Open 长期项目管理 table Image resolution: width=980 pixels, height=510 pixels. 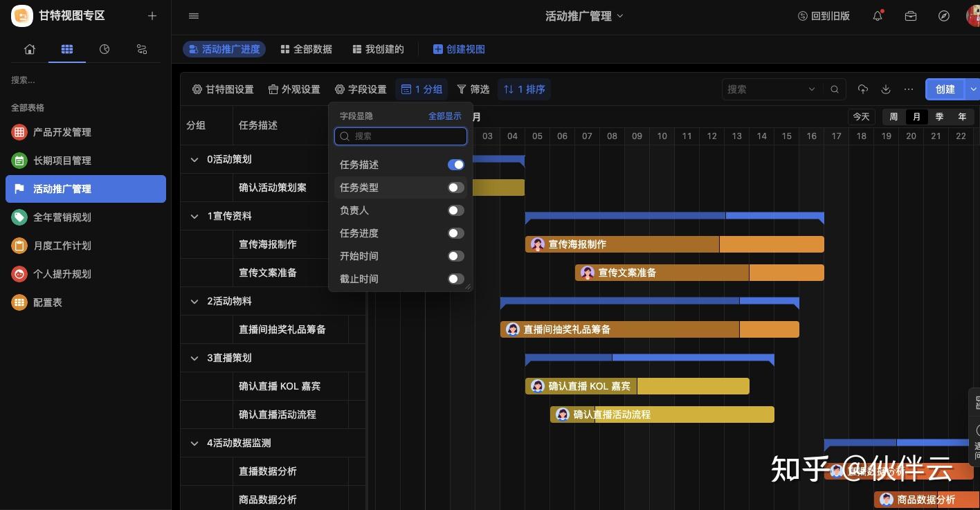(86, 161)
